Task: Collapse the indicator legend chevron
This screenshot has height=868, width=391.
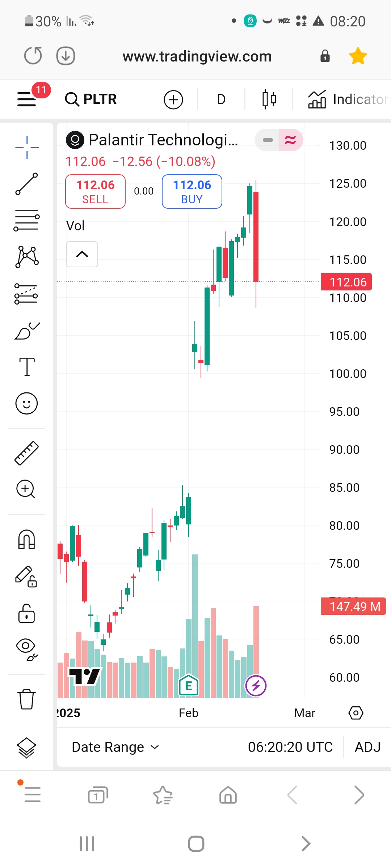Action: (82, 254)
